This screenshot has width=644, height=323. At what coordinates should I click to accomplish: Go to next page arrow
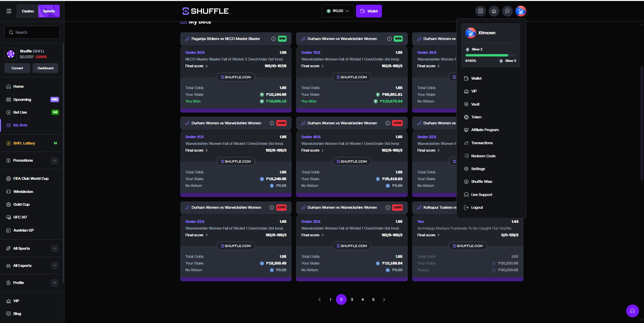(x=384, y=299)
